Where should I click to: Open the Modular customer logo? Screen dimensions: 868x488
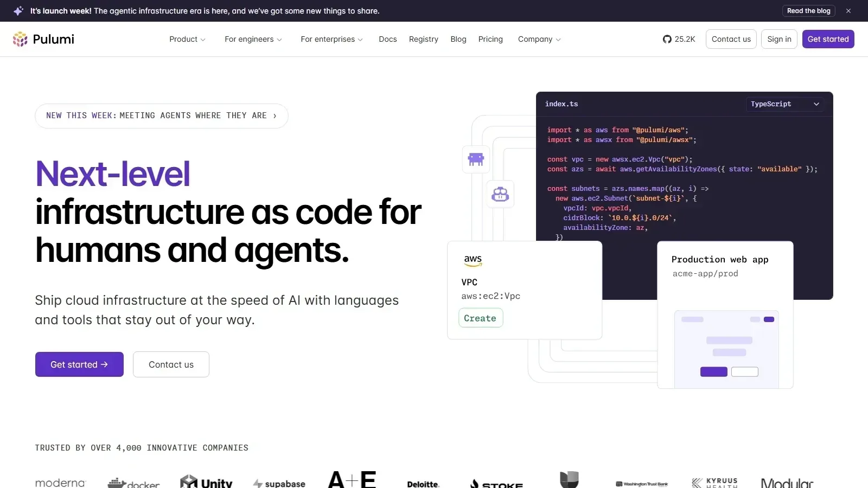click(787, 483)
